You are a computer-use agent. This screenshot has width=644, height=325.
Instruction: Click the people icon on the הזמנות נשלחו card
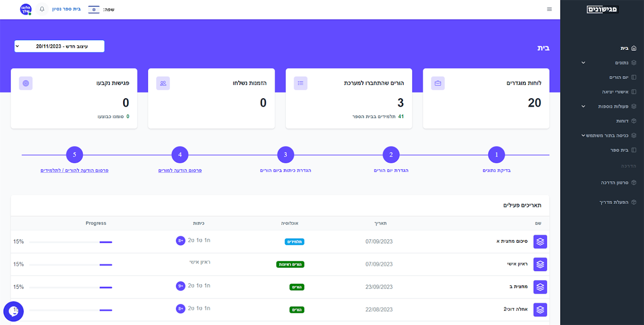(163, 83)
